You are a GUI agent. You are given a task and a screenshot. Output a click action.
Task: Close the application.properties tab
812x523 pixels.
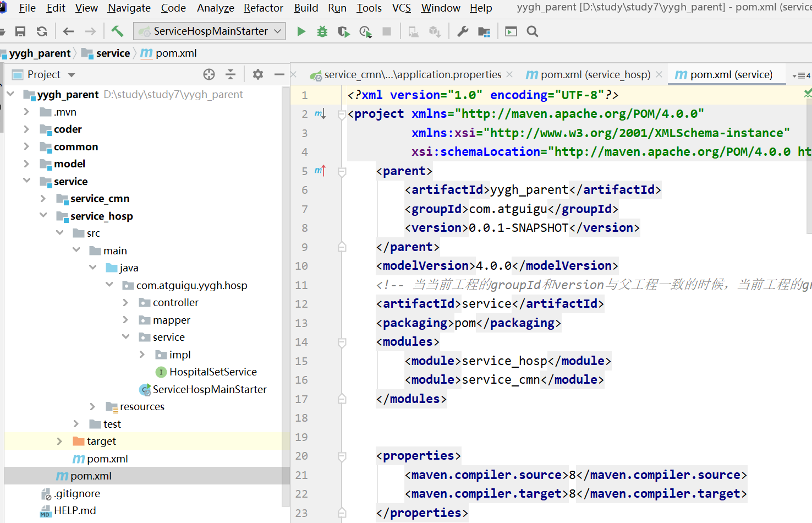(509, 74)
